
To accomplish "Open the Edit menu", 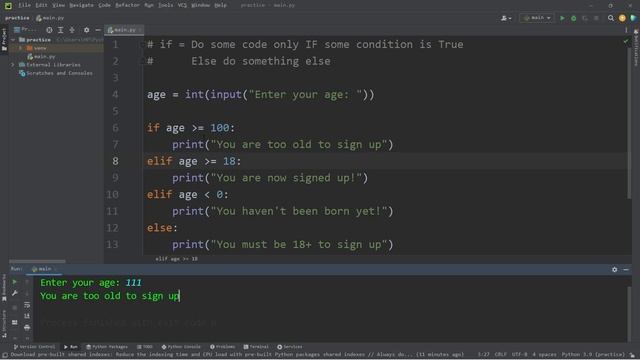I will pos(41,5).
